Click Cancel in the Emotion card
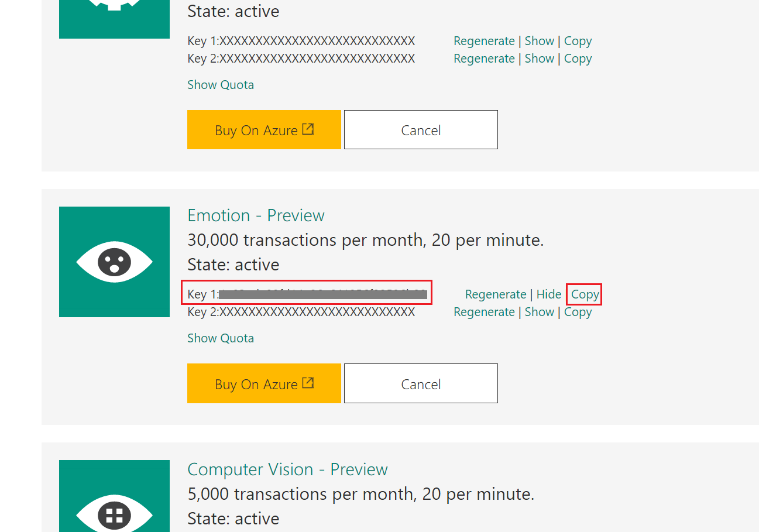The width and height of the screenshot is (759, 532). [x=421, y=383]
